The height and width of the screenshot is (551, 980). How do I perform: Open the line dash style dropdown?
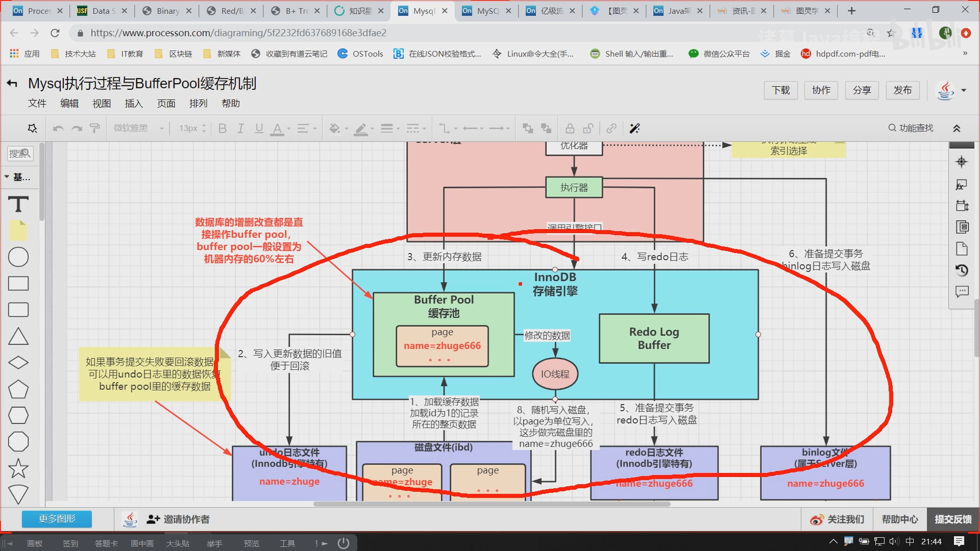[x=416, y=129]
